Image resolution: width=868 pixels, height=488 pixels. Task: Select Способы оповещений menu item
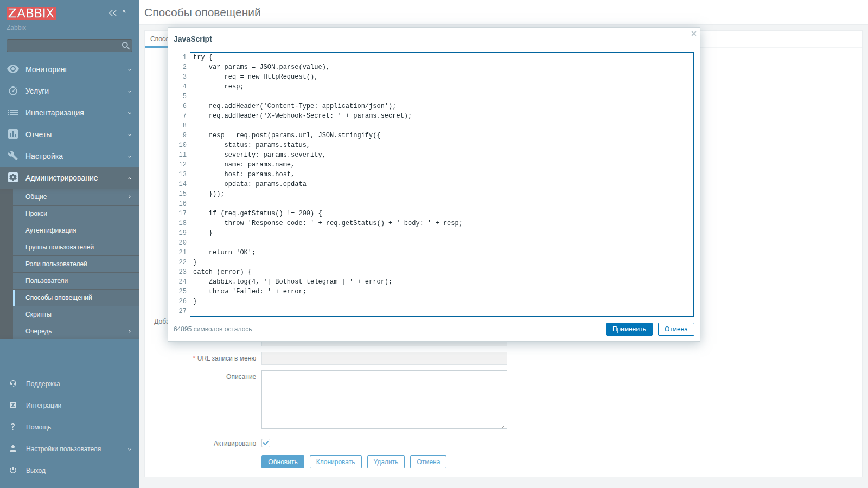tap(76, 298)
